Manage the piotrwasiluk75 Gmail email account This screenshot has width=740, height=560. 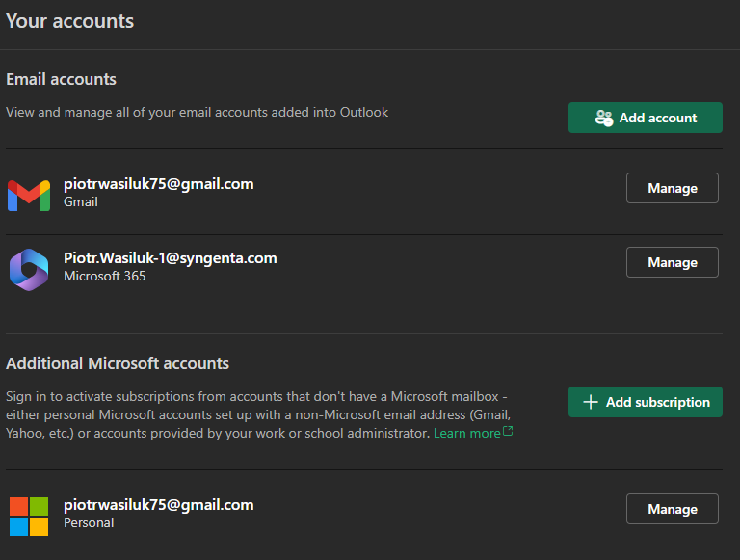pyautogui.click(x=672, y=188)
